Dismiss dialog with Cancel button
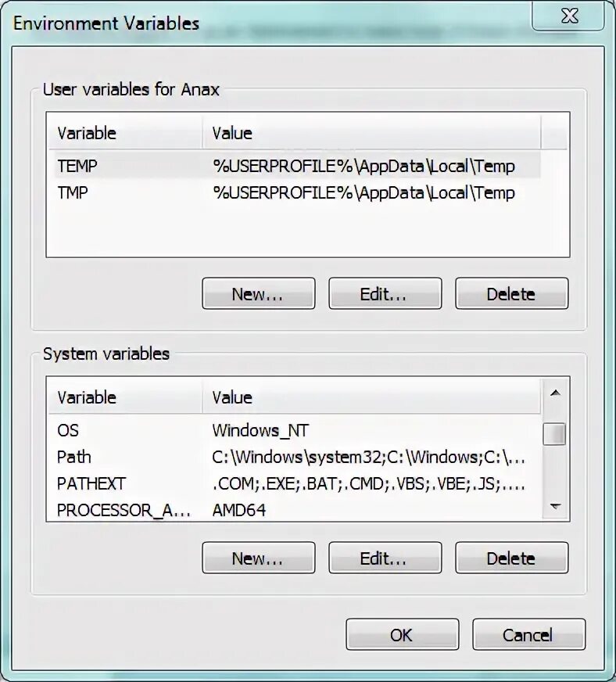The image size is (616, 682). pyautogui.click(x=529, y=634)
